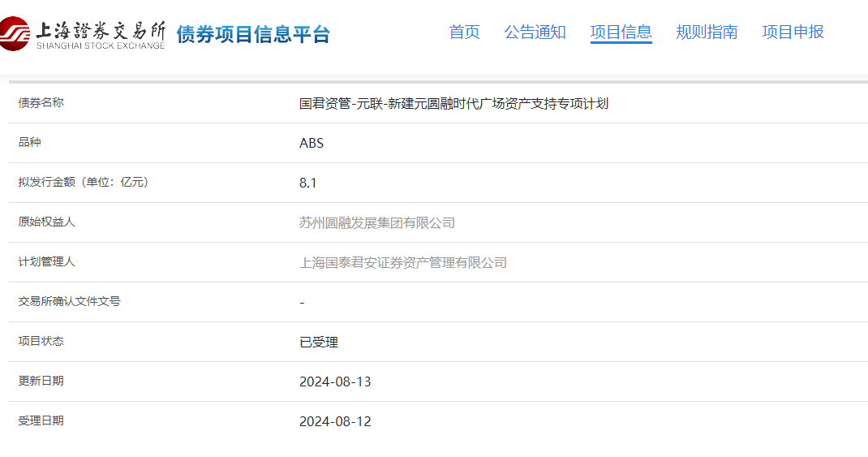This screenshot has height=457, width=868.
Task: Open the 规则指南 navigation tab
Action: pyautogui.click(x=707, y=32)
